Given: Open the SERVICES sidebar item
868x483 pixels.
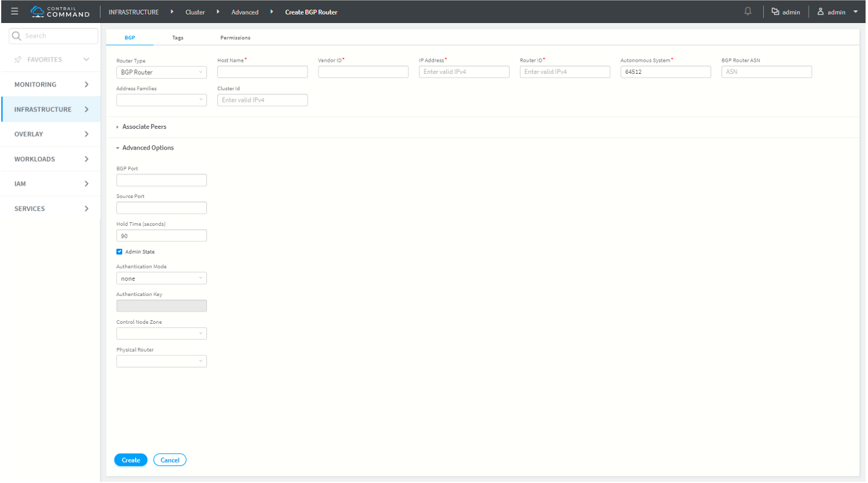Looking at the screenshot, I should (x=50, y=209).
